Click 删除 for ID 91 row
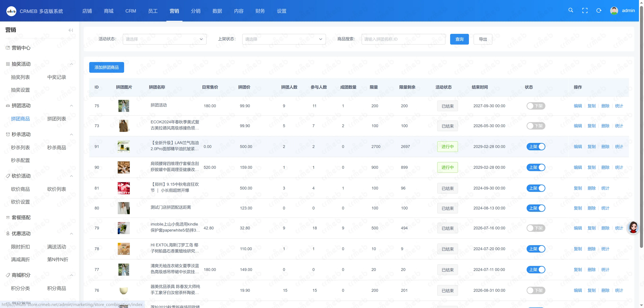This screenshot has height=308, width=644. coord(605,147)
